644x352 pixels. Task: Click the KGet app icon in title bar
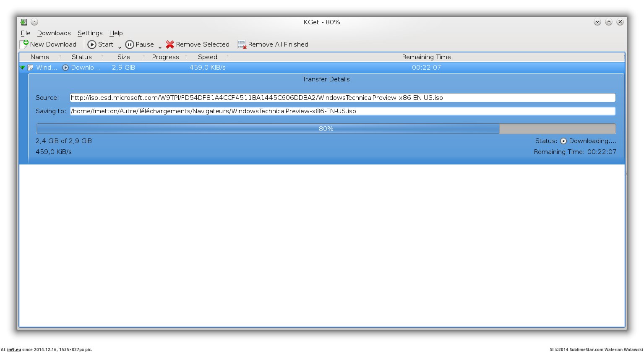24,22
